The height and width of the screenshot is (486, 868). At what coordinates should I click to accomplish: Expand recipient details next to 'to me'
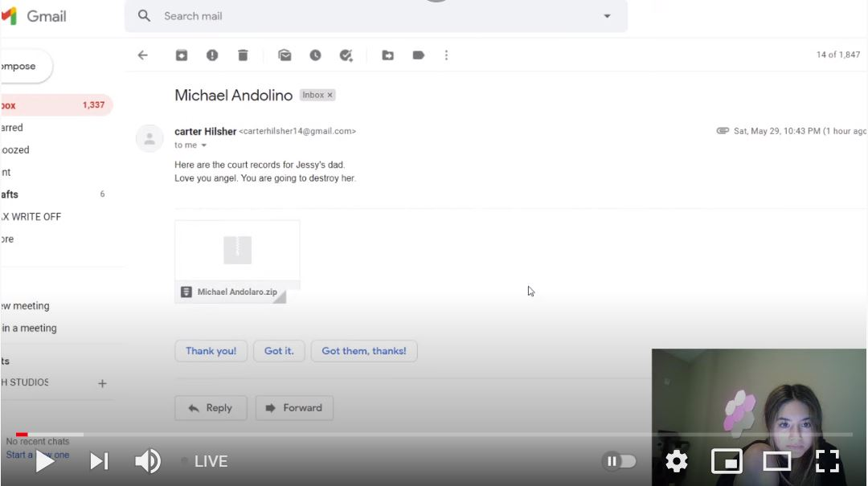tap(203, 145)
